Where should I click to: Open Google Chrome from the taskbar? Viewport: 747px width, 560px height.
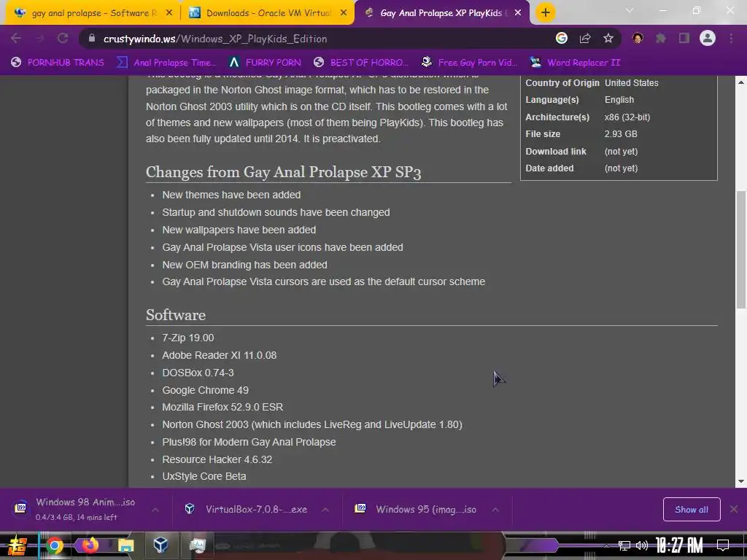54,545
